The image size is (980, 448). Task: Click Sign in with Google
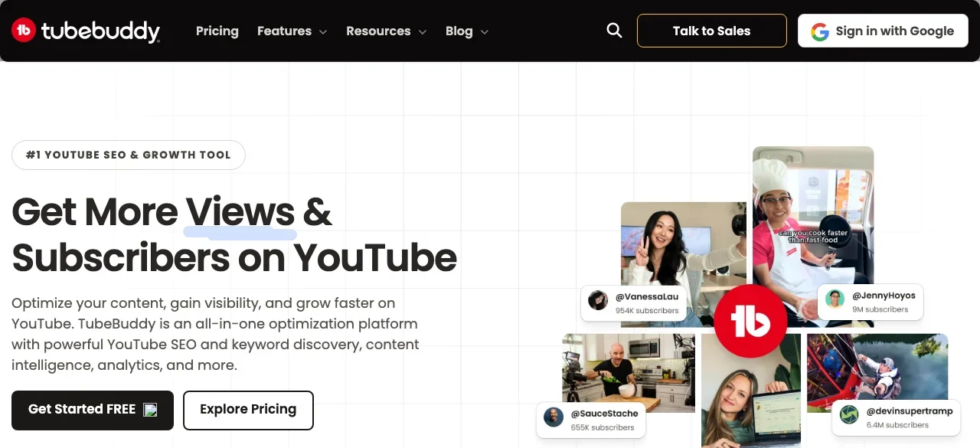click(x=883, y=31)
